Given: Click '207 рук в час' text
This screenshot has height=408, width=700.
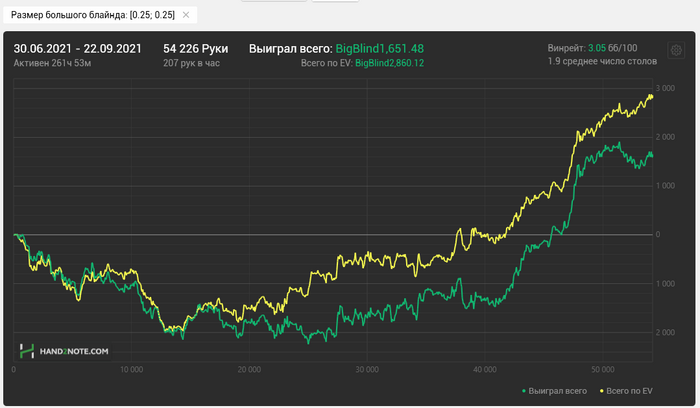Looking at the screenshot, I should (192, 63).
